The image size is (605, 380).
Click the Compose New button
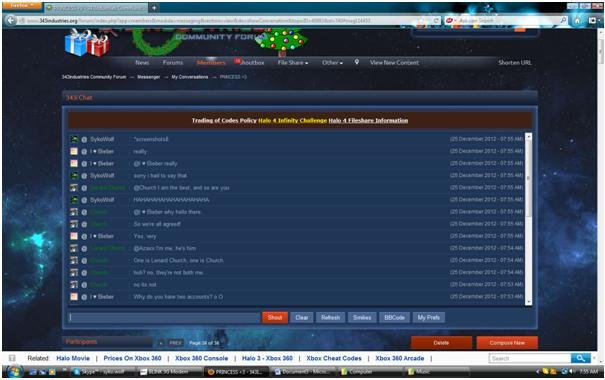pos(507,343)
